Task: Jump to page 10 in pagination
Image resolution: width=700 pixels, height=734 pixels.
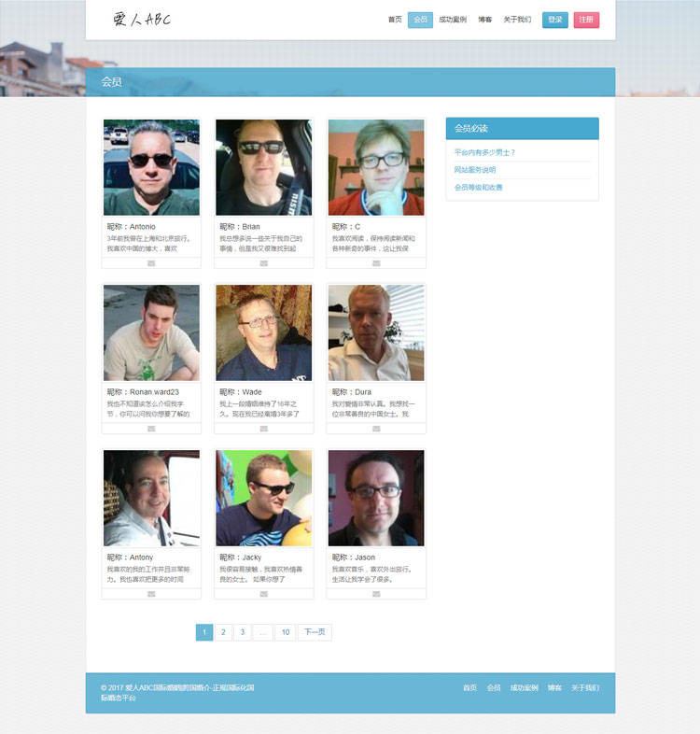Action: [286, 632]
